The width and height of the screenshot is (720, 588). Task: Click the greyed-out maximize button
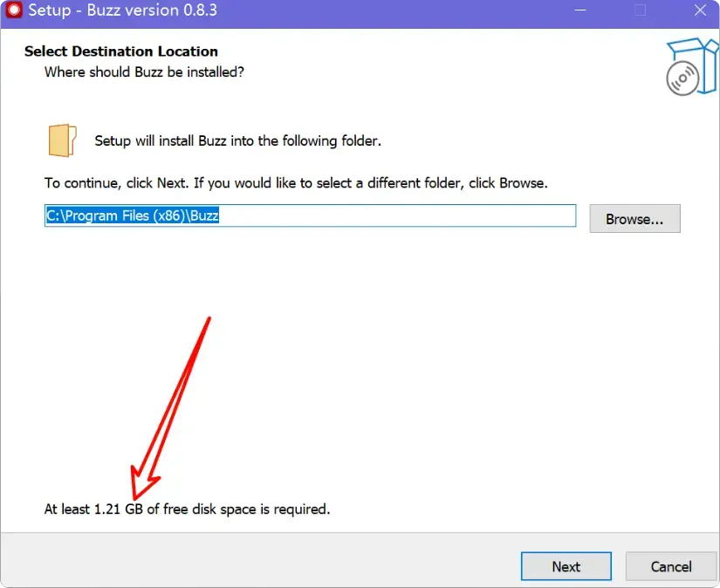pos(640,11)
